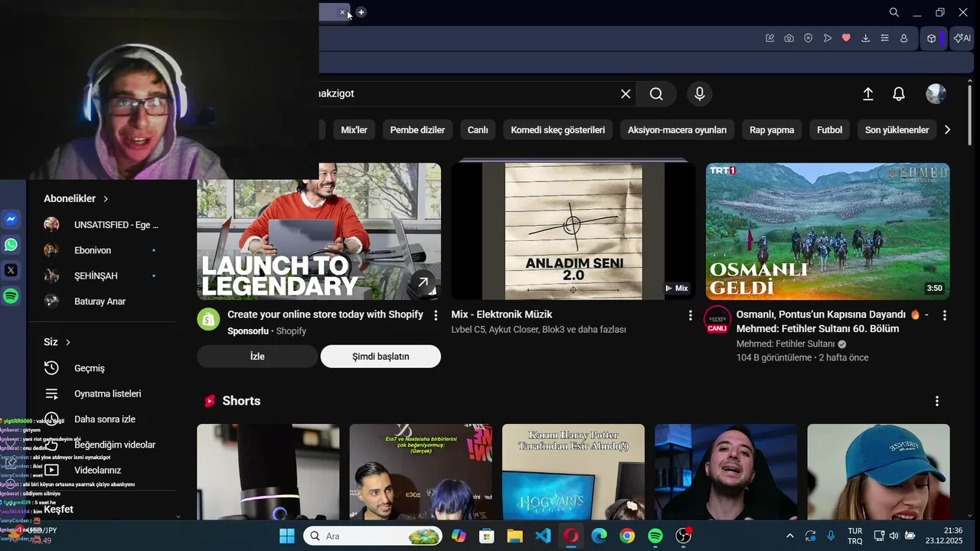The image size is (980, 551).
Task: Expand the Abonelikler section chevron
Action: 106,199
